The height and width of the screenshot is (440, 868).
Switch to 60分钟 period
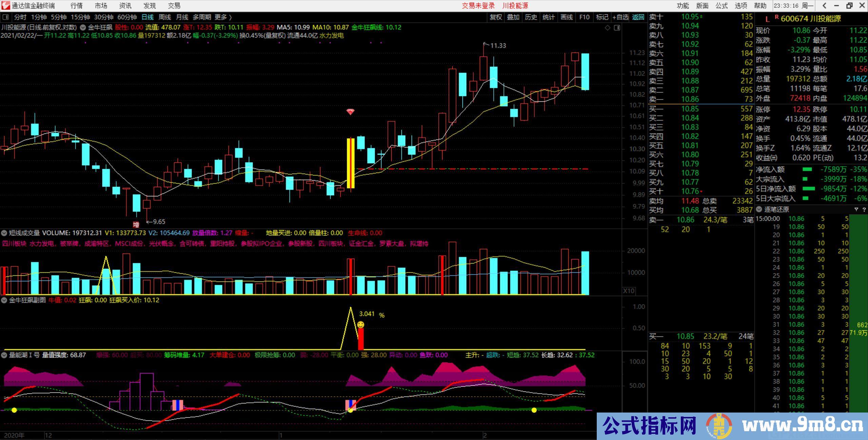click(127, 17)
